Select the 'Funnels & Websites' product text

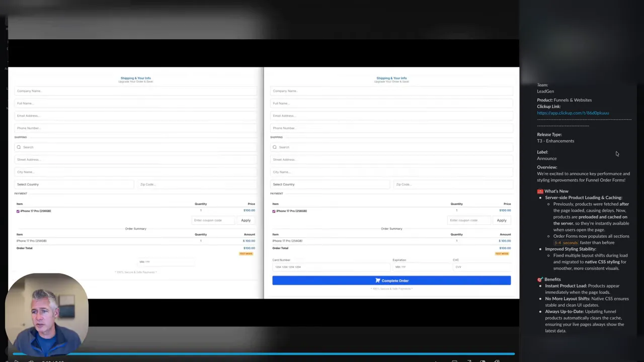click(x=573, y=100)
